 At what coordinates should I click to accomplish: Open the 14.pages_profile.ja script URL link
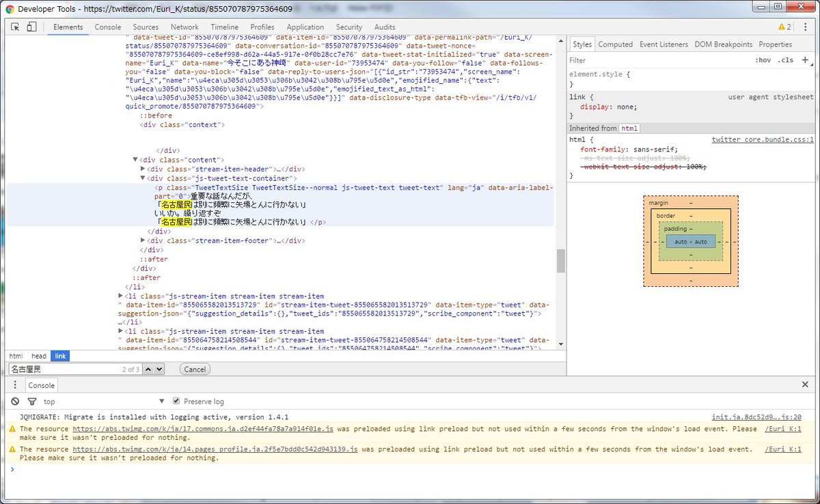[216, 449]
